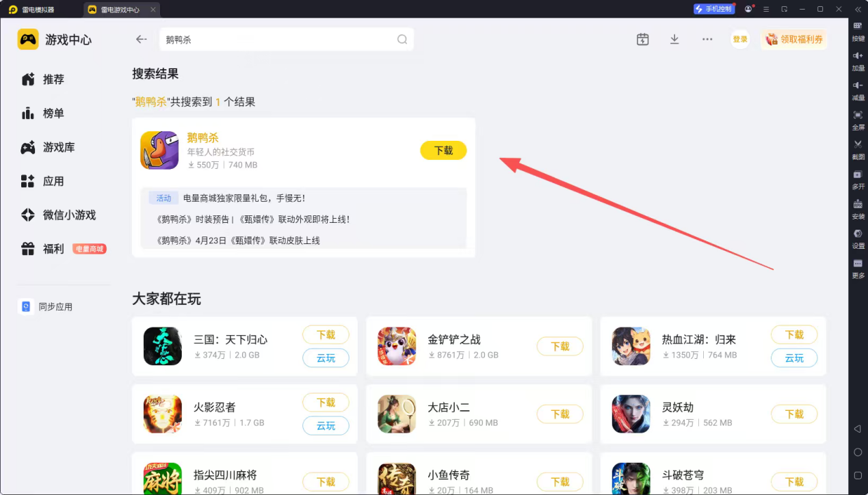The height and width of the screenshot is (495, 868).
Task: Open 火影忍者 game icon
Action: (x=163, y=414)
